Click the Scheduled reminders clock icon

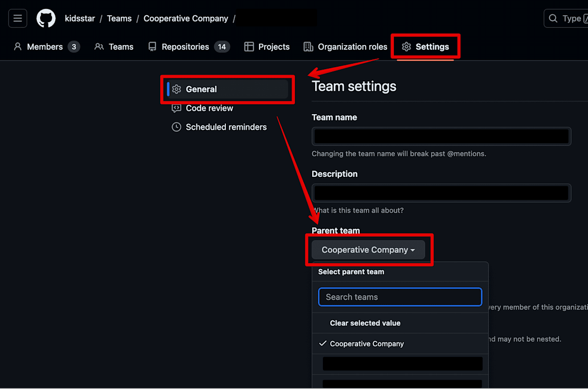176,127
